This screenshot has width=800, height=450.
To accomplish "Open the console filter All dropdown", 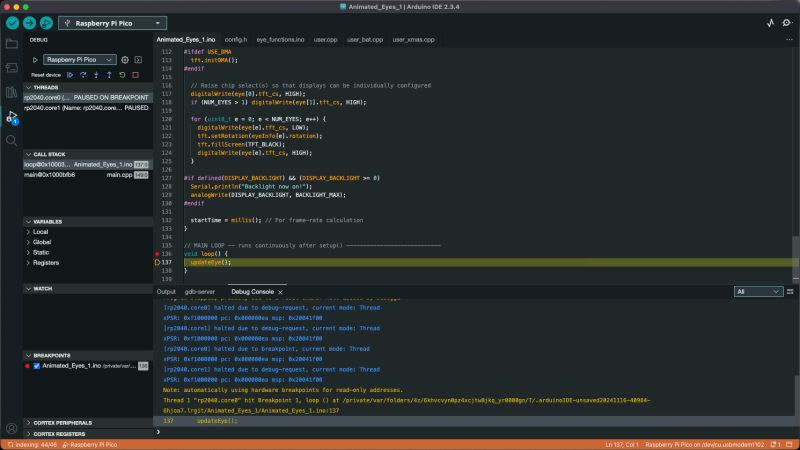I will click(x=758, y=292).
